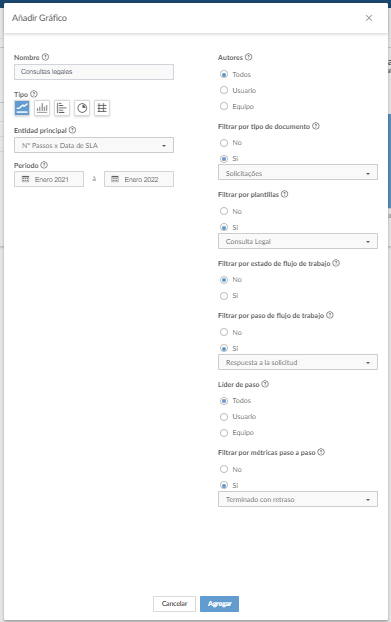
Task: Select the horizontal bar chart type icon
Action: click(x=62, y=108)
